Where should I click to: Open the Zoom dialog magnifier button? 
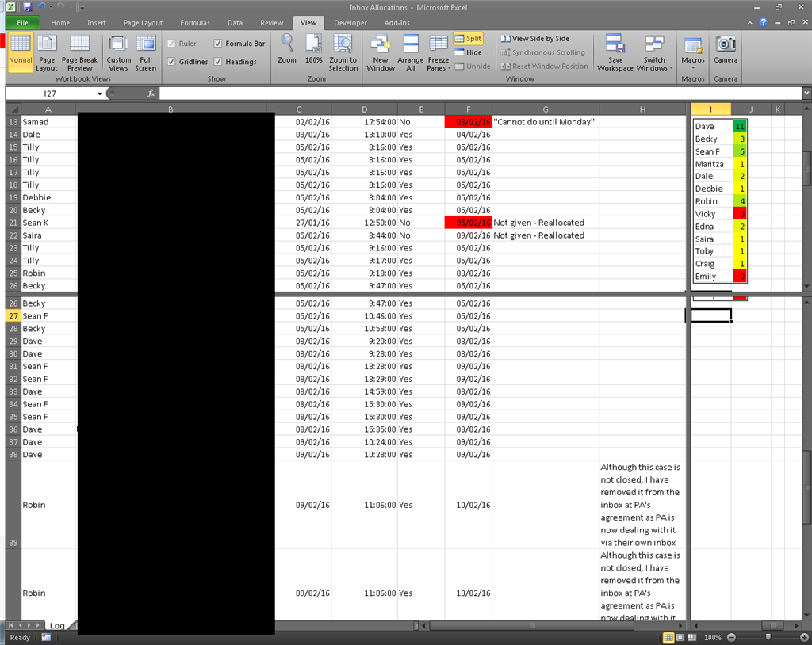coord(287,49)
